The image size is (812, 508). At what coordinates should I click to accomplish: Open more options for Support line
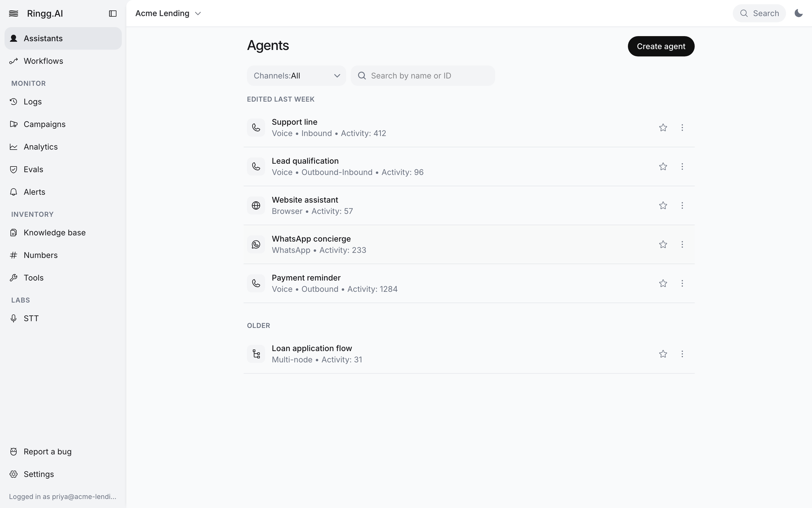tap(682, 128)
